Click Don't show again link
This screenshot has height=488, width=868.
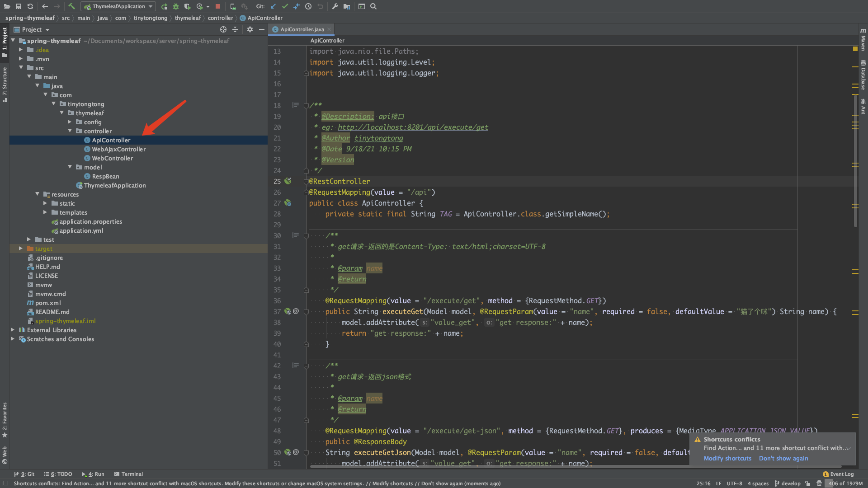pos(783,458)
